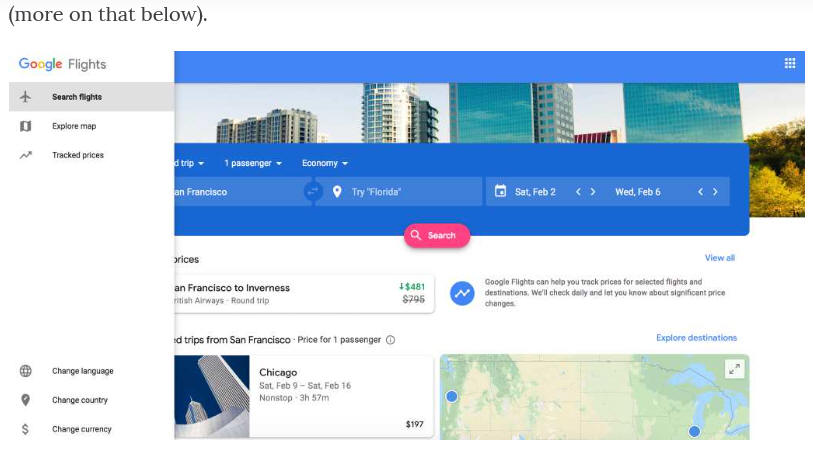
Task: Go to previous return date from Wed, Feb 6
Action: tap(700, 192)
